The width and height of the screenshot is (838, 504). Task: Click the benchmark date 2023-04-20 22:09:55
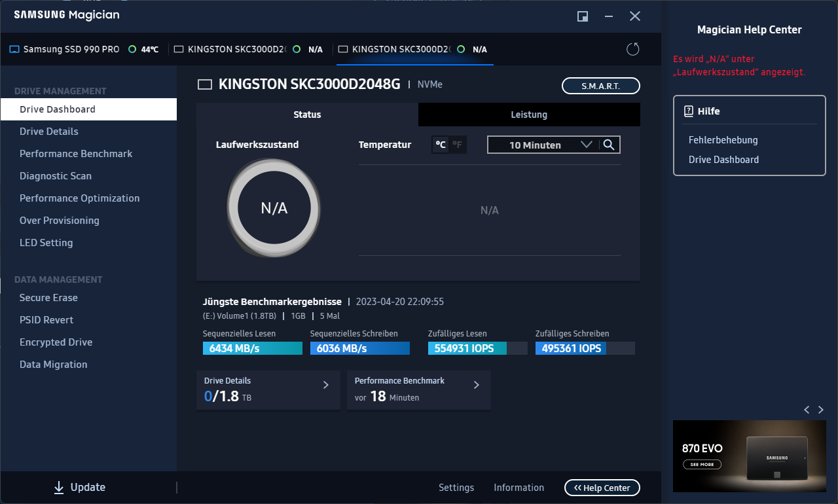click(x=400, y=302)
